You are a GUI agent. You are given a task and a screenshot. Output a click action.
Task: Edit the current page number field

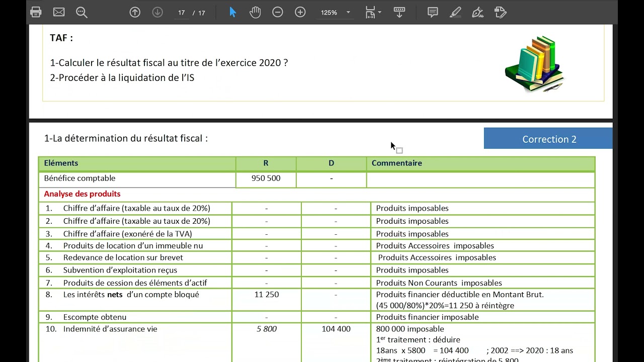click(x=182, y=13)
